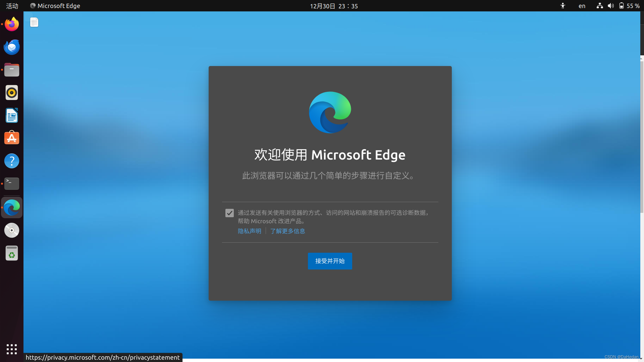644x362 pixels.
Task: Launch Thunderbird mail from the dock
Action: [x=12, y=47]
